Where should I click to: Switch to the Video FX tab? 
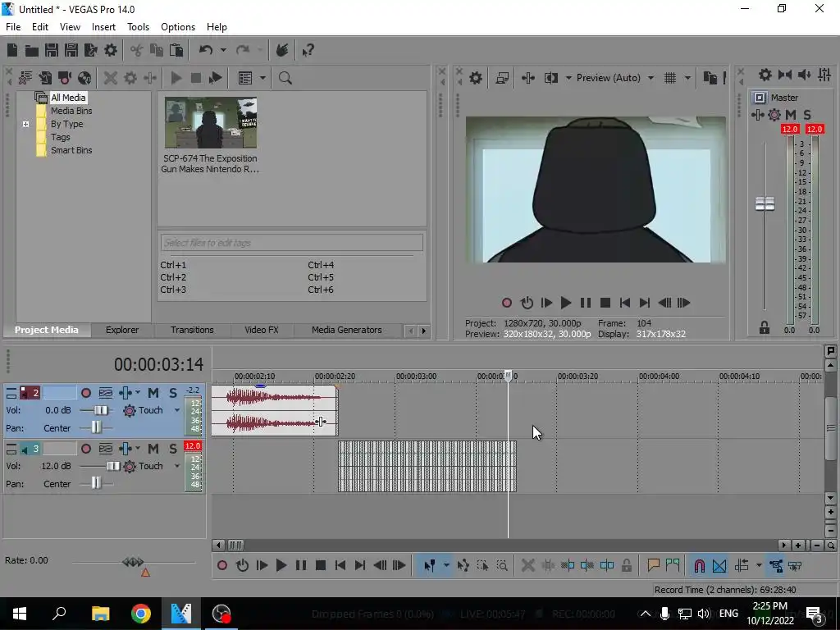(x=262, y=330)
